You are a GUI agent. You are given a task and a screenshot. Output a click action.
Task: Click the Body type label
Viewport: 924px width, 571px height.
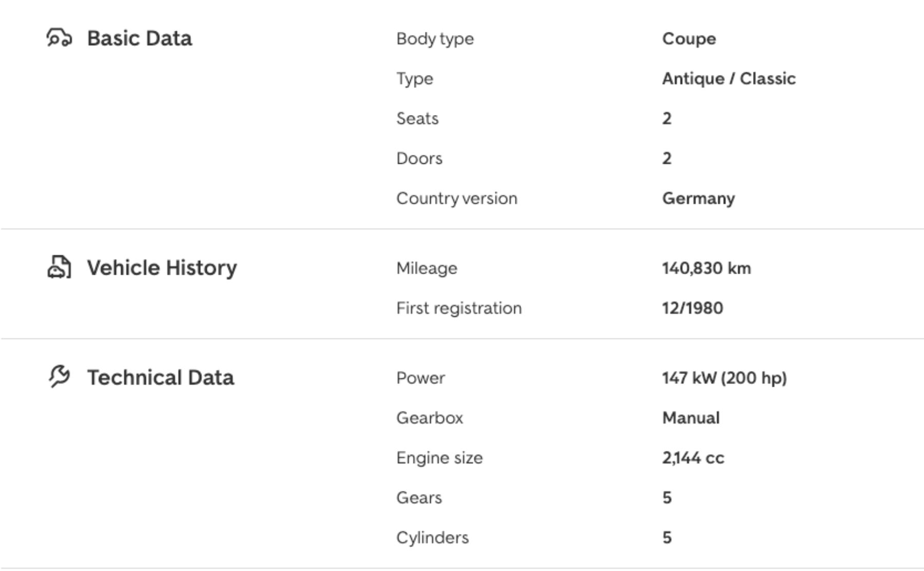point(435,39)
